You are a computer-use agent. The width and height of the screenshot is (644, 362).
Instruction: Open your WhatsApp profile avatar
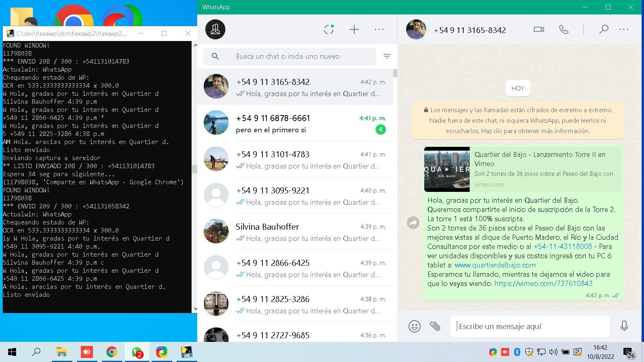click(215, 29)
